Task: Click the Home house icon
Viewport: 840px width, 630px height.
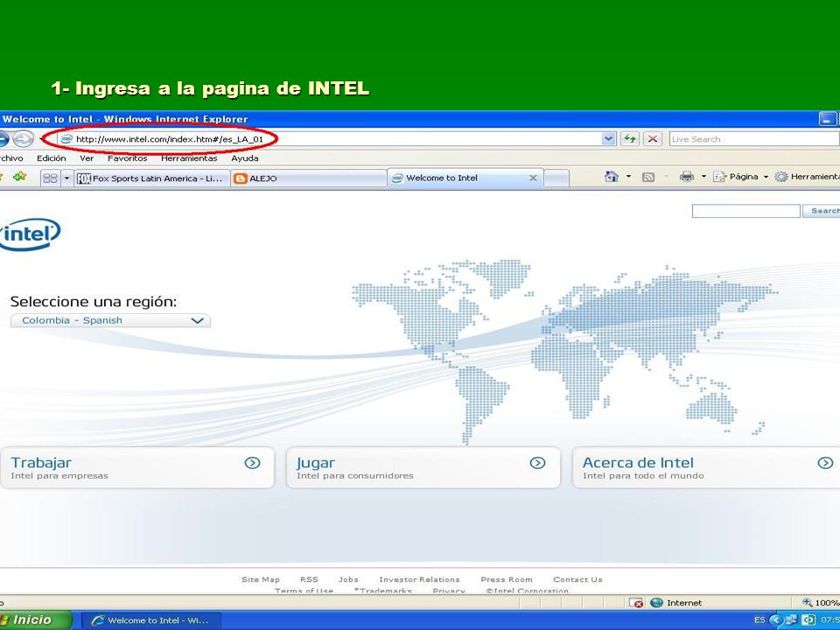Action: [611, 176]
